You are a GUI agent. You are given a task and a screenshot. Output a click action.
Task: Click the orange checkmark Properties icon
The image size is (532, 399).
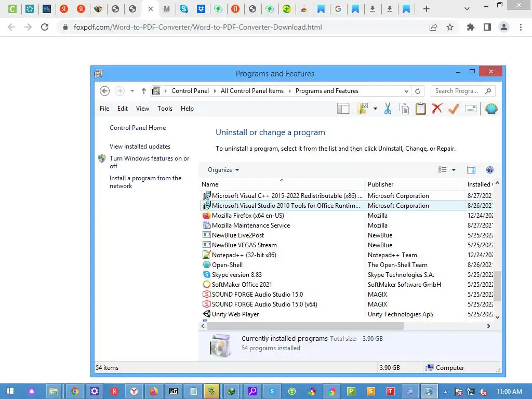click(454, 109)
